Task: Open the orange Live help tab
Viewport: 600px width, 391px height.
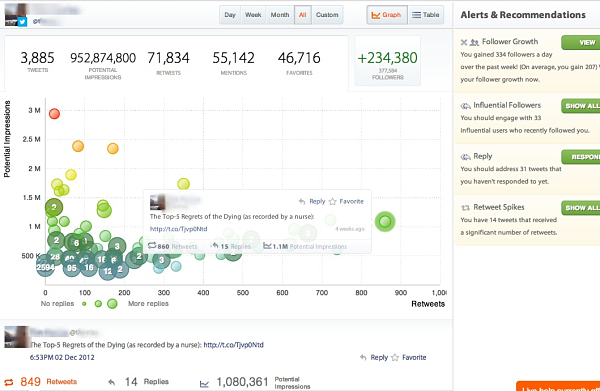Action: point(558,386)
